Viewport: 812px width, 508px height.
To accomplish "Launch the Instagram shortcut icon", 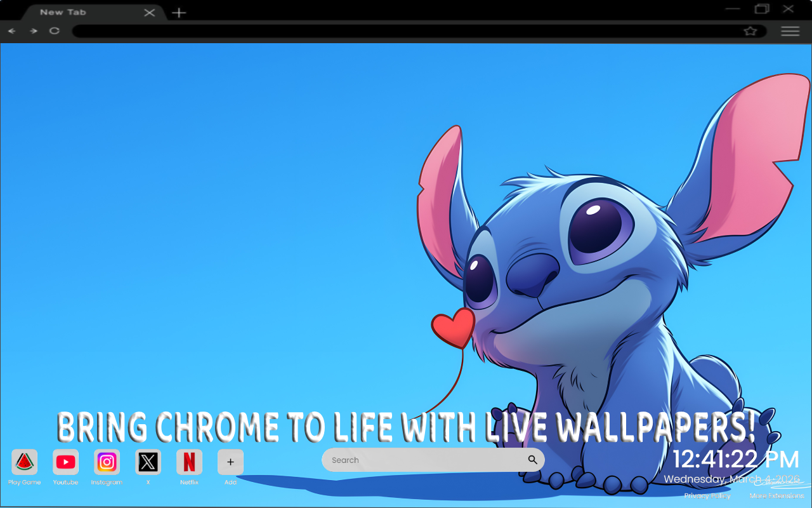I will 107,462.
